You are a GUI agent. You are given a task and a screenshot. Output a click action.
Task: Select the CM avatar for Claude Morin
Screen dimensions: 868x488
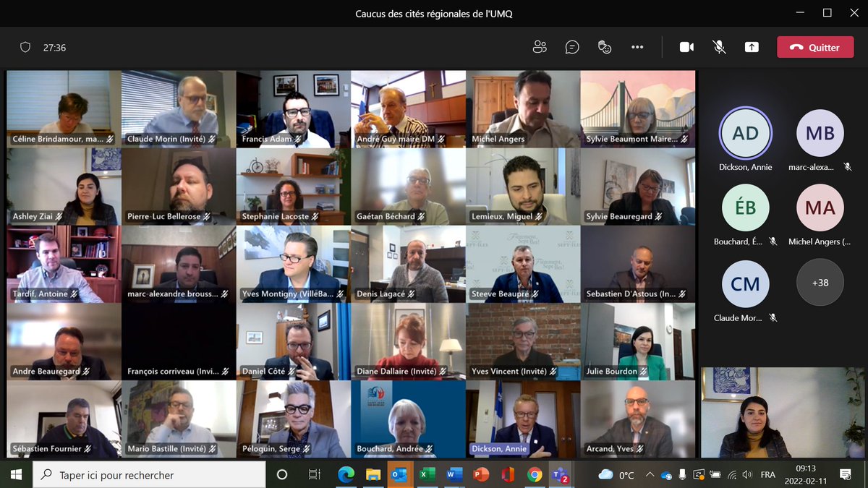coord(746,284)
